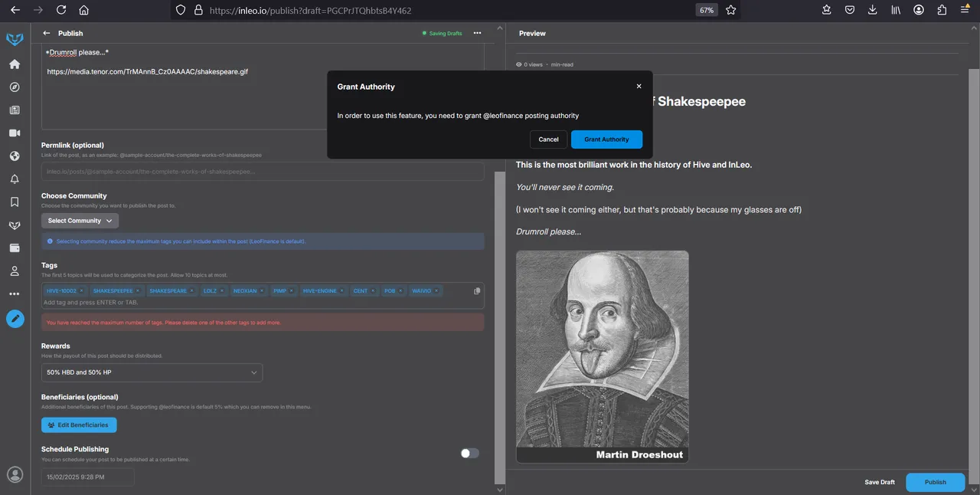The height and width of the screenshot is (495, 980).
Task: Click the InLeo lion logo
Action: pos(15,39)
